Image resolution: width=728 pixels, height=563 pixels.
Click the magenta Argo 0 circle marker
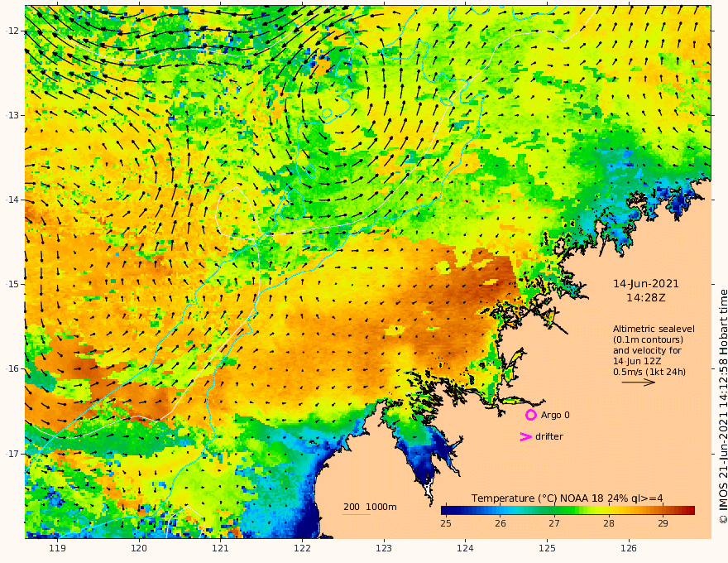(530, 415)
